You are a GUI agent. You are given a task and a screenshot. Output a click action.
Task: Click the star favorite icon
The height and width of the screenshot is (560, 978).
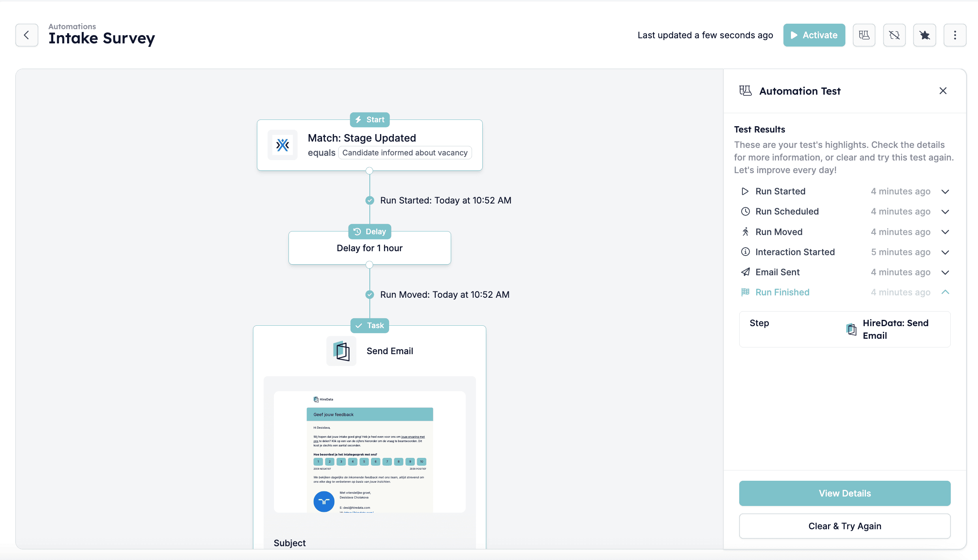924,35
